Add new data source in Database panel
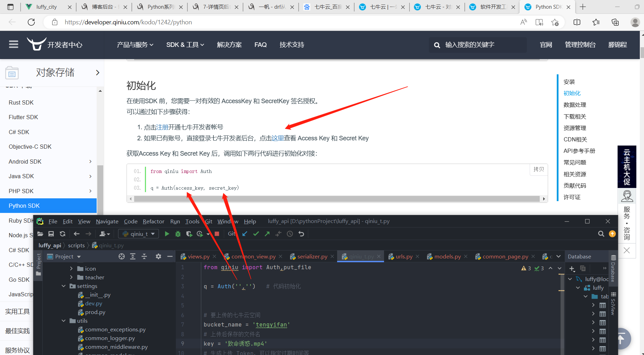Image resolution: width=644 pixels, height=355 pixels. [x=572, y=269]
